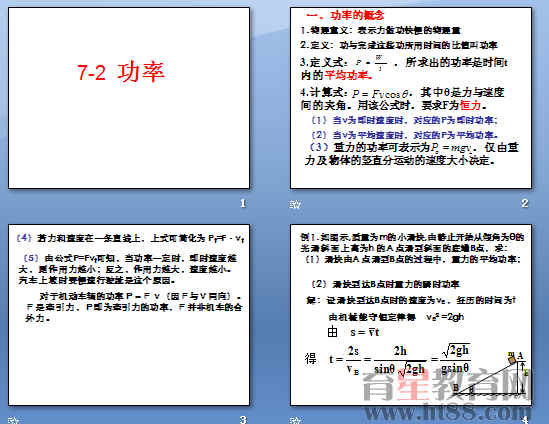
Task: Click the line starting 2.定义 on slide 2
Action: click(399, 45)
